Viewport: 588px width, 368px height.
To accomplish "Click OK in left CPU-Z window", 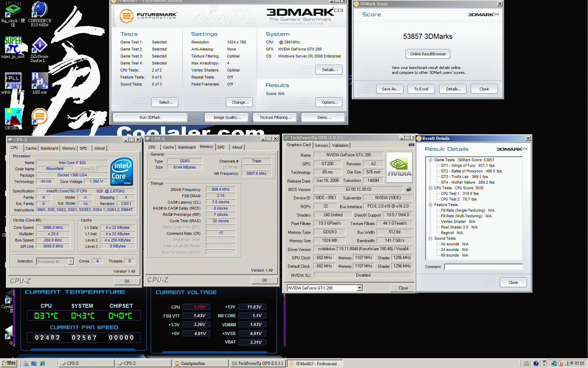I will pyautogui.click(x=127, y=281).
